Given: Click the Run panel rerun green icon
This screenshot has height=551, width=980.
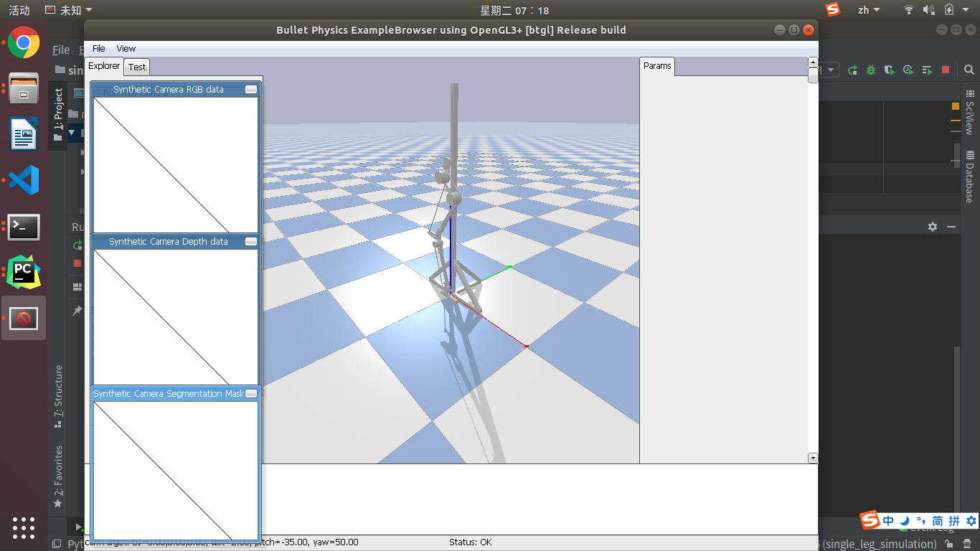Looking at the screenshot, I should (x=77, y=245).
